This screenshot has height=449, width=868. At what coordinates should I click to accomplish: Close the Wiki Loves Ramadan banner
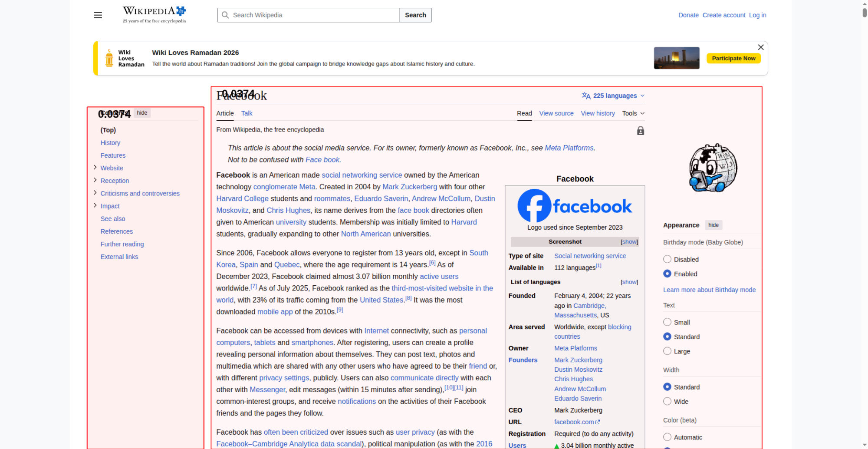(x=760, y=47)
